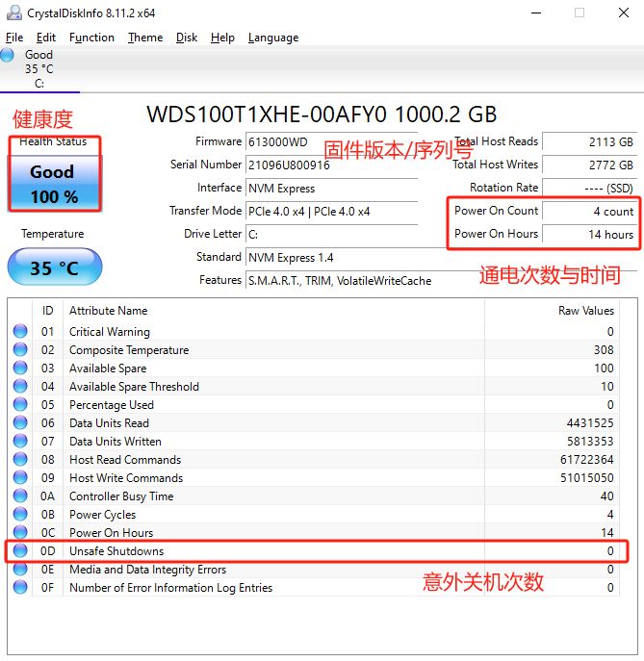This screenshot has height=661, width=644.
Task: Click ID cell 0A in the attribute list
Action: pos(48,496)
